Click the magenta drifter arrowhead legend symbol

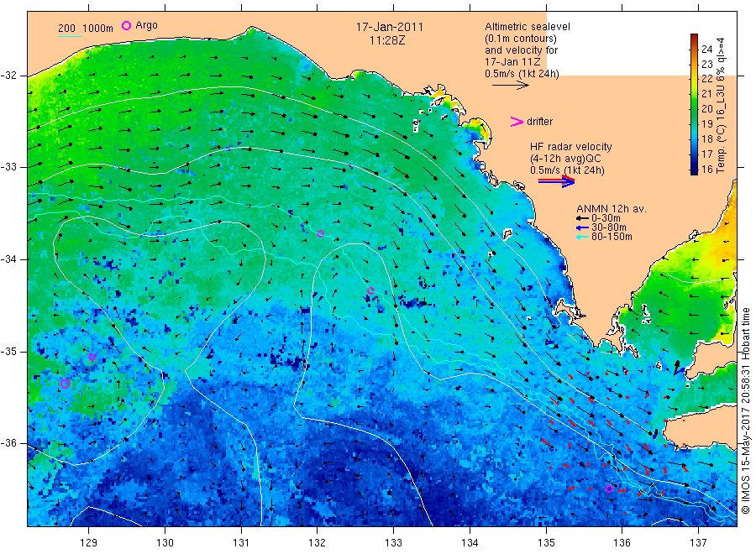[x=517, y=122]
